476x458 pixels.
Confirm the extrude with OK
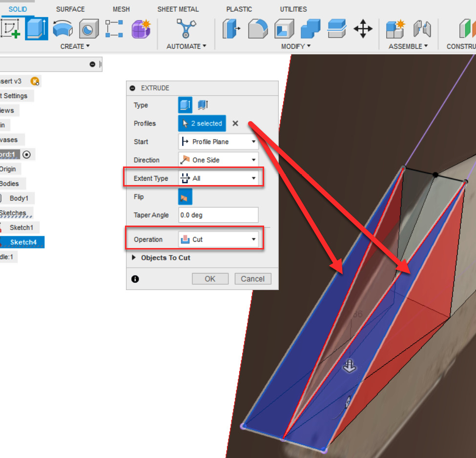pyautogui.click(x=210, y=279)
